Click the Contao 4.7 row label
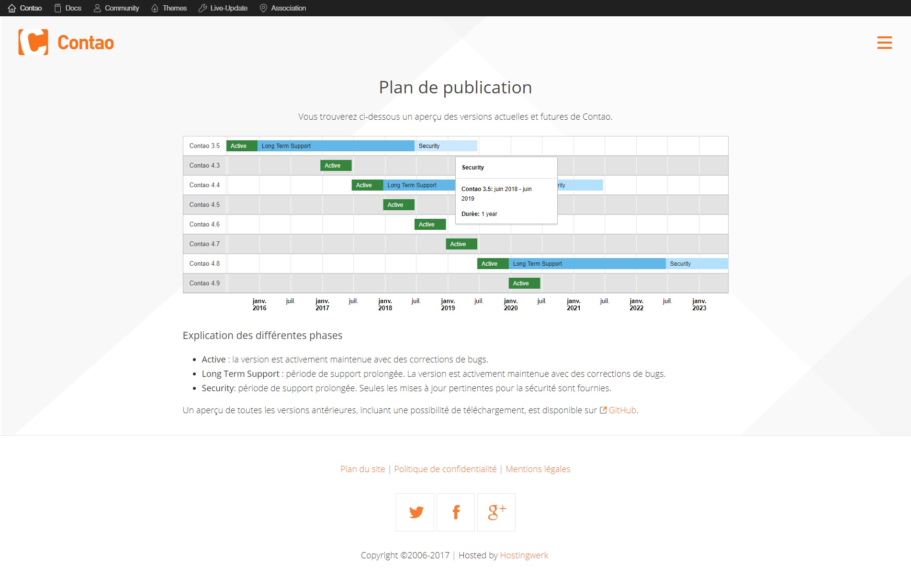 204,244
